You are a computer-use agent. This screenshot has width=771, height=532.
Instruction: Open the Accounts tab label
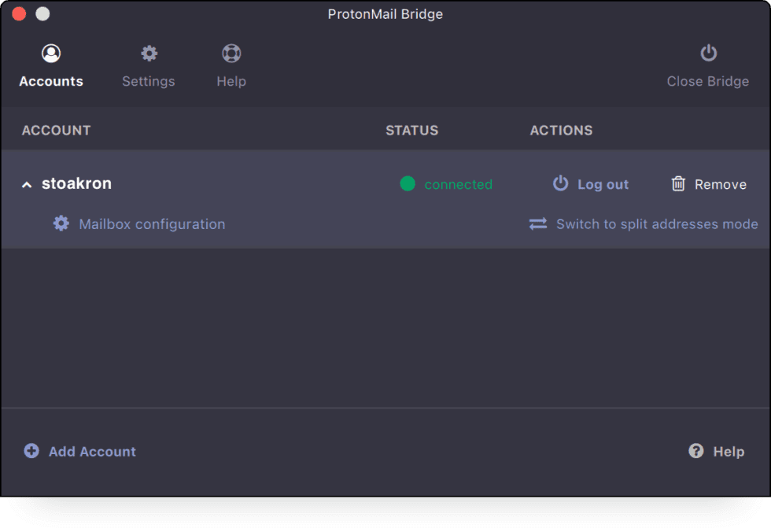51,81
